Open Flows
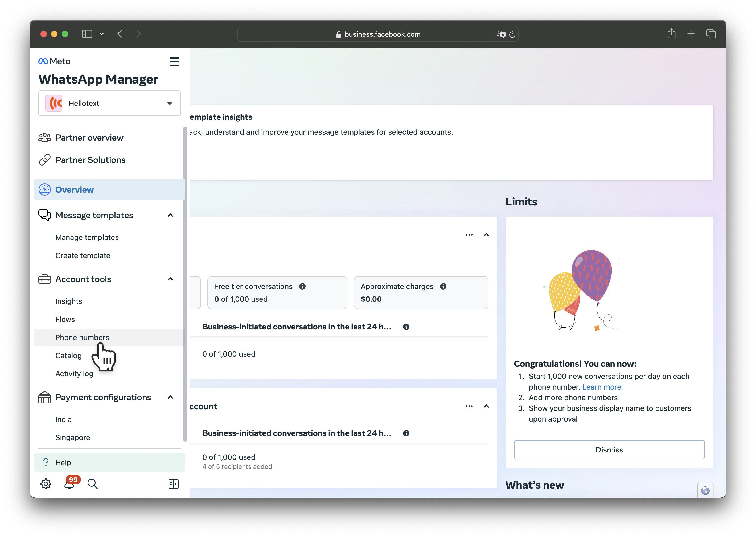The width and height of the screenshot is (756, 537). [65, 319]
